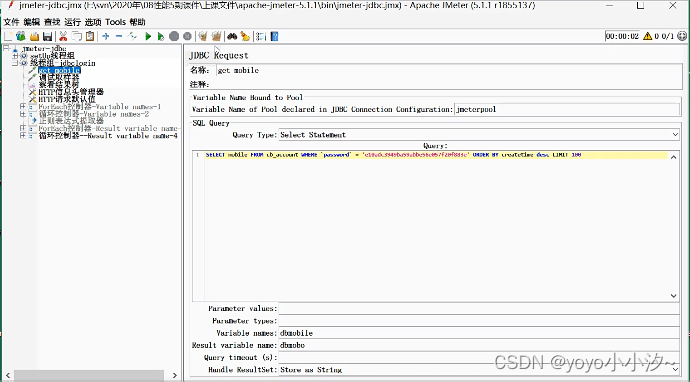Open the Handle ResultSet dropdown
Image resolution: width=690 pixels, height=382 pixels.
click(x=479, y=370)
